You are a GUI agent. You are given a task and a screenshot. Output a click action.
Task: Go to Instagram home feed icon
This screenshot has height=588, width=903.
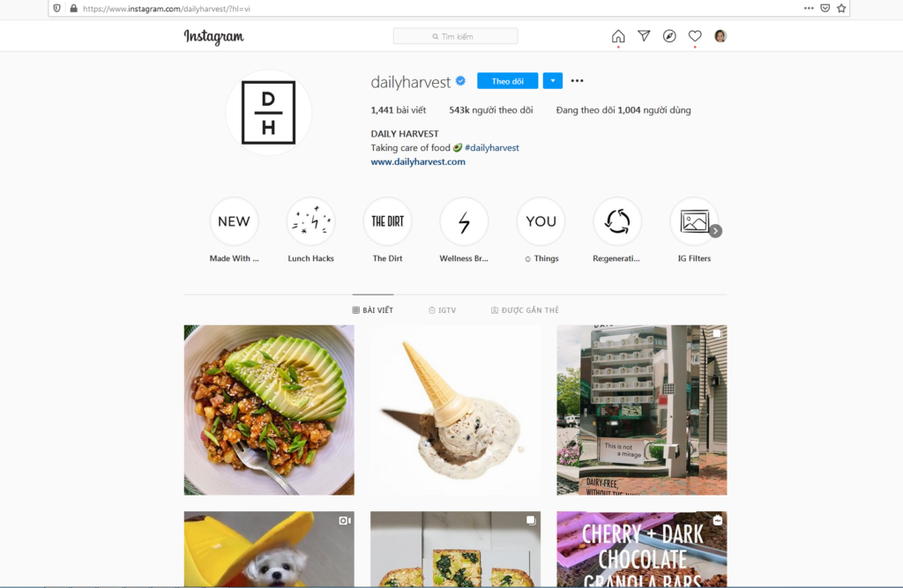coord(618,36)
